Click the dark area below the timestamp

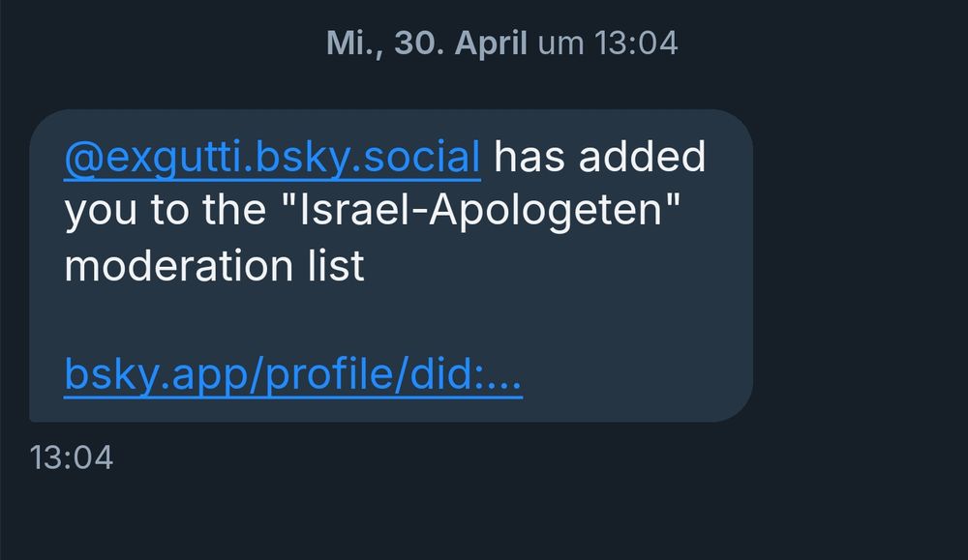pos(484,522)
